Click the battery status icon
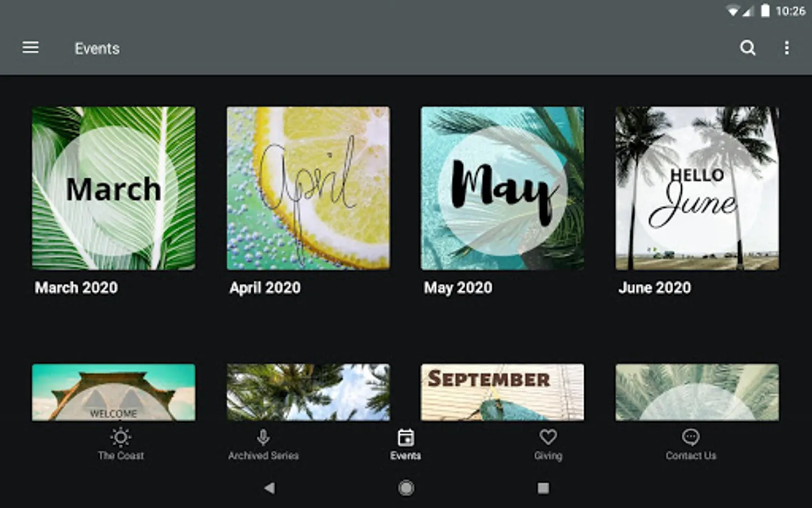 tap(765, 11)
